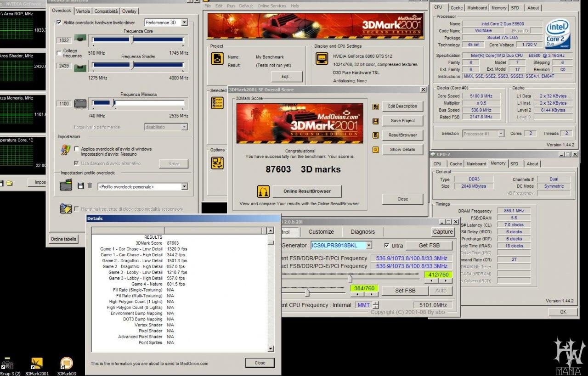The image size is (588, 376).
Task: Switch to the Overlay tab
Action: click(130, 11)
